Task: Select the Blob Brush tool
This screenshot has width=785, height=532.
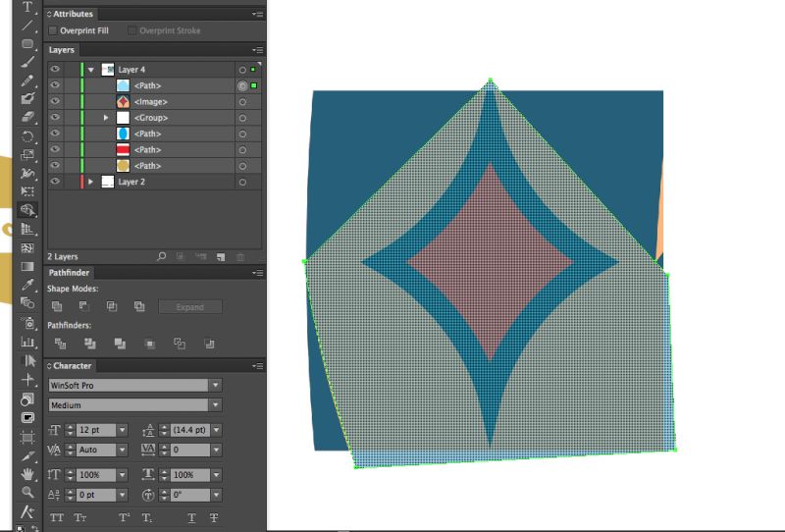Action: pos(27,99)
